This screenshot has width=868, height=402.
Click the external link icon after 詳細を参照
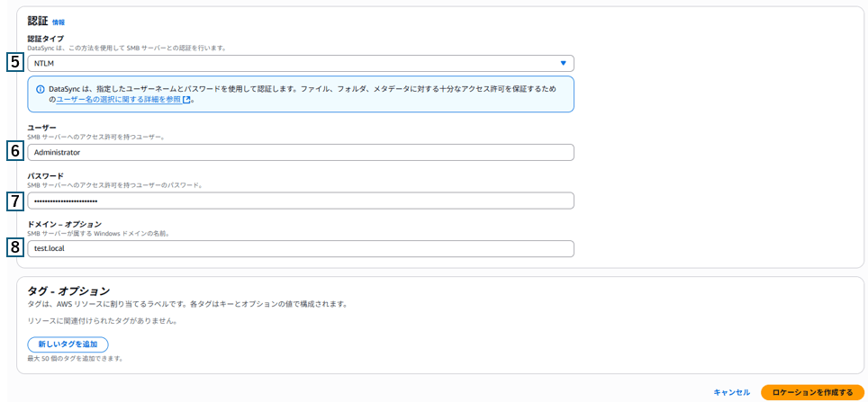pos(187,100)
